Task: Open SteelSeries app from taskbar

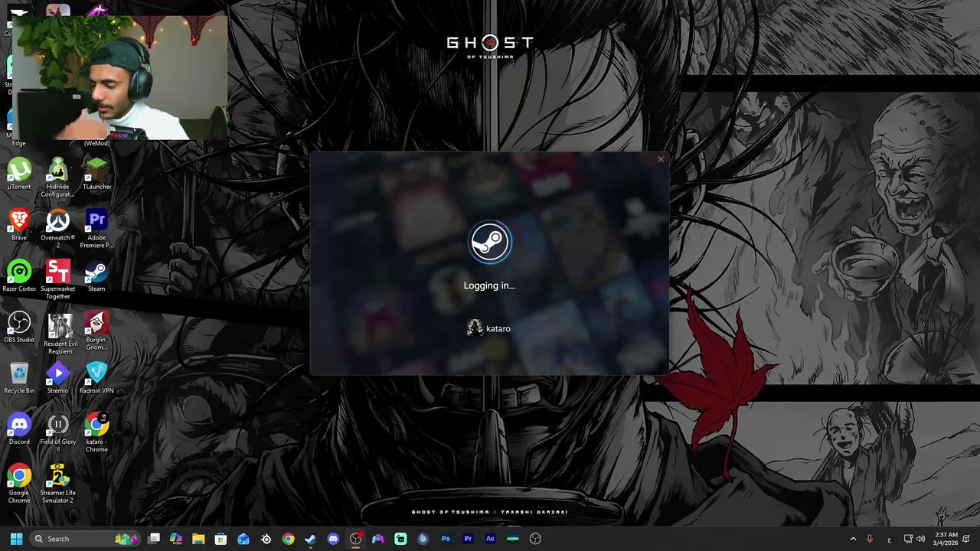Action: pyautogui.click(x=266, y=539)
